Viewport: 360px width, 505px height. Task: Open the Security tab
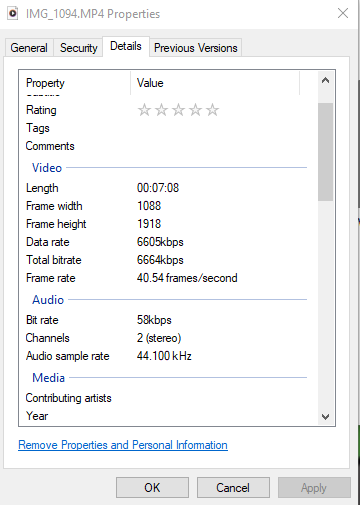pyautogui.click(x=79, y=48)
